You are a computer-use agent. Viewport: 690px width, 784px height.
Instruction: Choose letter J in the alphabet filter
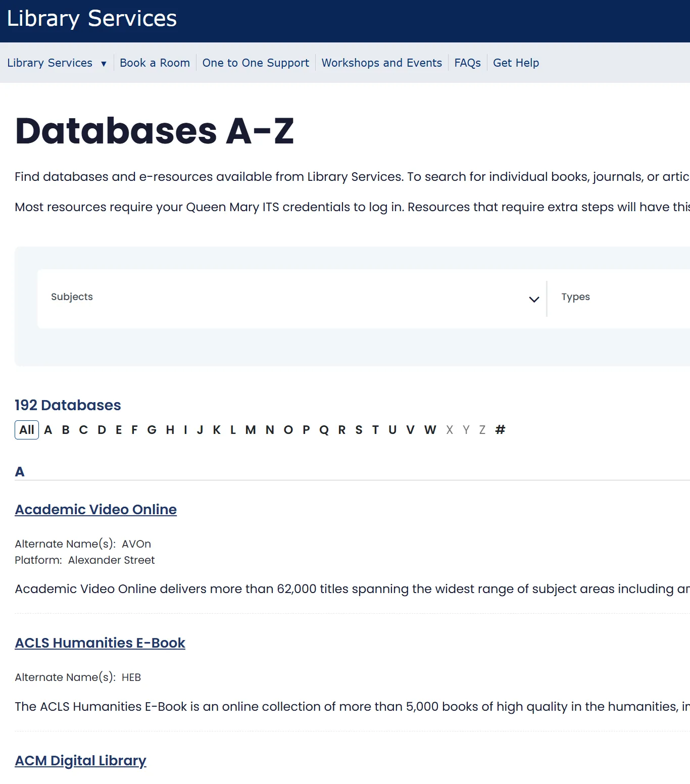[x=200, y=430]
